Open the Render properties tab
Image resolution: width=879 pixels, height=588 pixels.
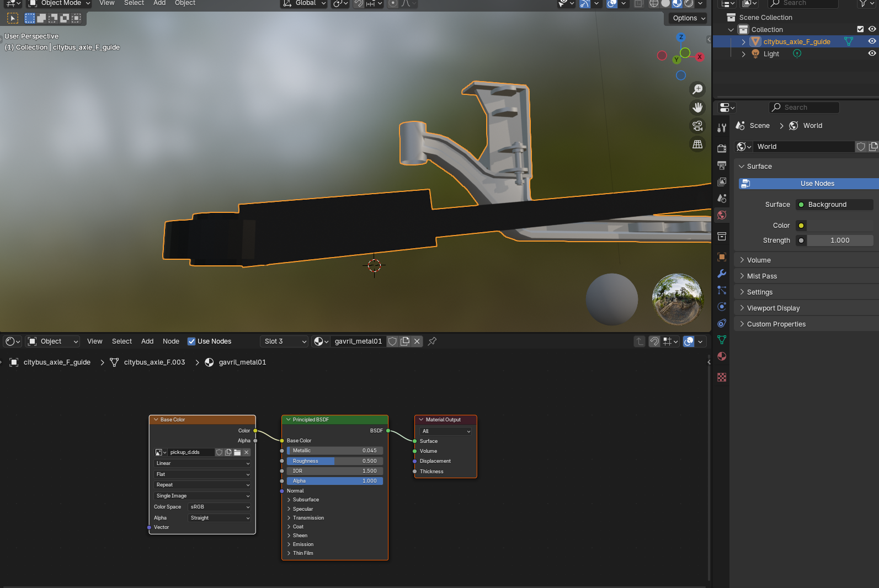tap(722, 148)
